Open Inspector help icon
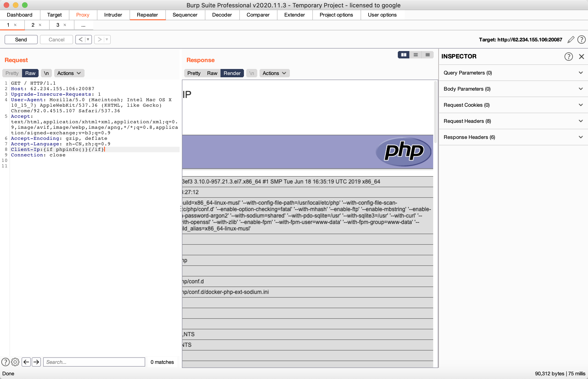 pyautogui.click(x=568, y=57)
